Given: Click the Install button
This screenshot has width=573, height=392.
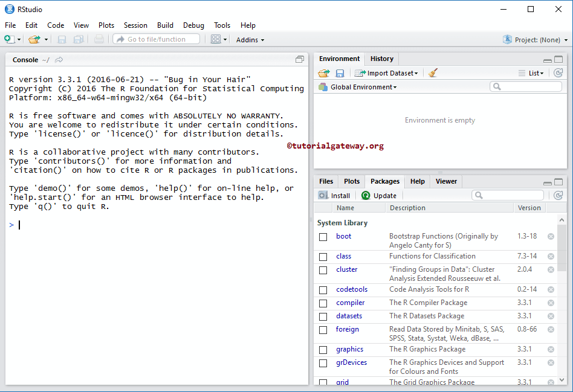Looking at the screenshot, I should pyautogui.click(x=335, y=194).
